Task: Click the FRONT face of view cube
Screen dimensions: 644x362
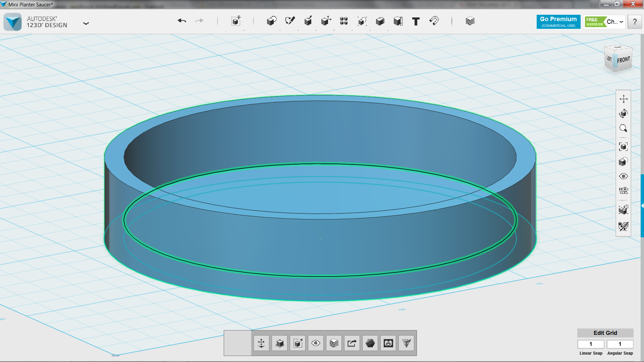Action: [x=624, y=60]
